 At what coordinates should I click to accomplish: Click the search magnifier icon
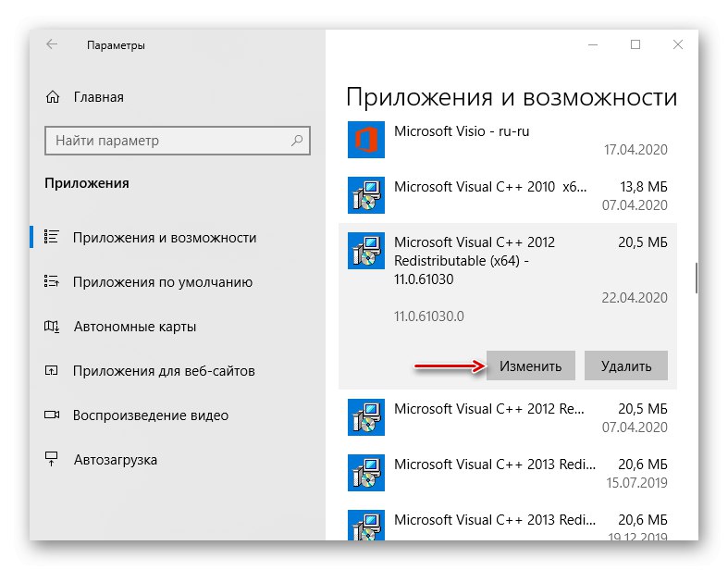pos(297,141)
